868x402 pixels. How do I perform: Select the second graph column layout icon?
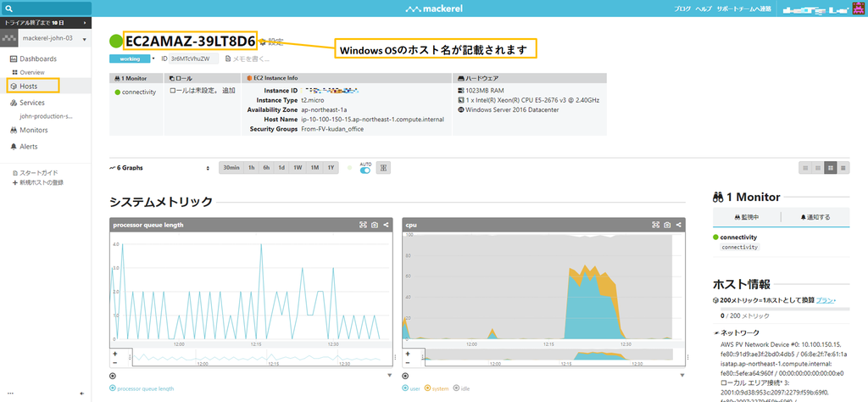coord(818,168)
